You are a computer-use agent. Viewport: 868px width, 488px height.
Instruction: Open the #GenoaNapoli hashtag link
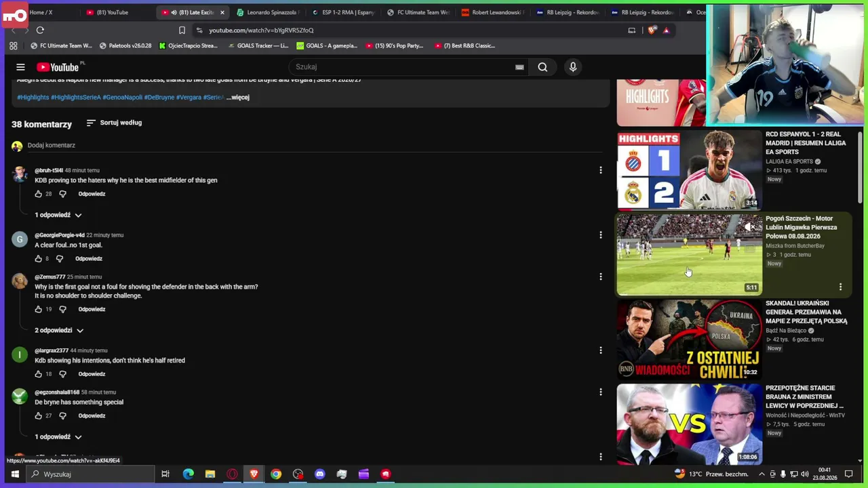tap(123, 98)
